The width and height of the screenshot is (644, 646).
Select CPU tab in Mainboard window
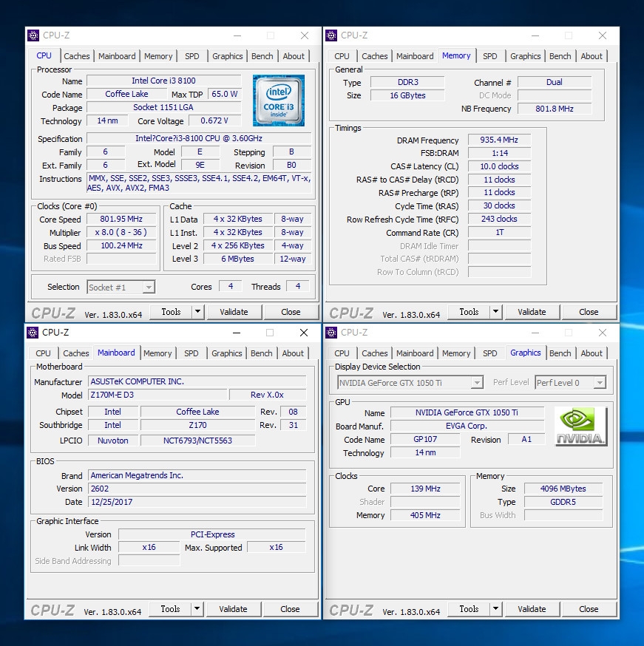[x=44, y=353]
